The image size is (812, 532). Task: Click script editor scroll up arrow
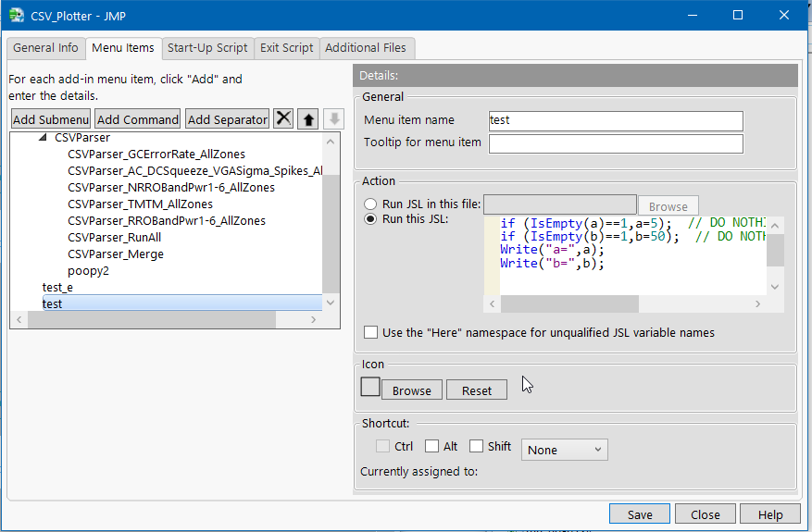775,226
